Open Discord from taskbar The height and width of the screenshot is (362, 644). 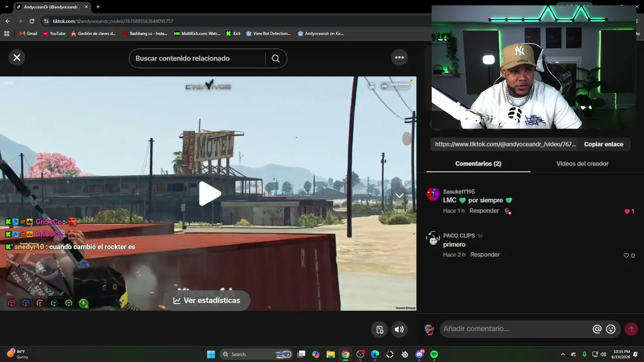coord(420,354)
